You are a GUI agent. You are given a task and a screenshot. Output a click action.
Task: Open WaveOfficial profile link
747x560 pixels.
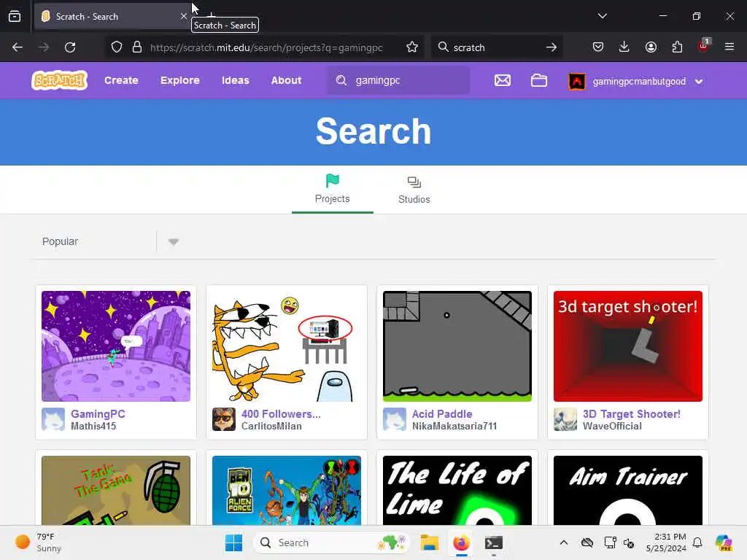click(612, 426)
